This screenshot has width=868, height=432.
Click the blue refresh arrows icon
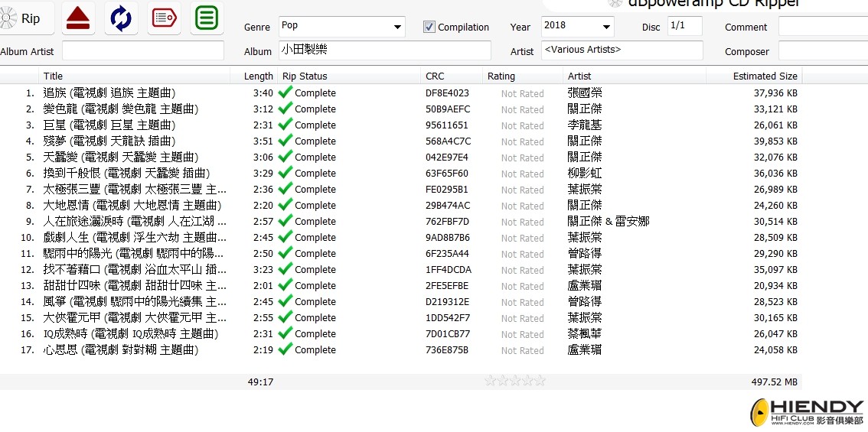[x=121, y=18]
